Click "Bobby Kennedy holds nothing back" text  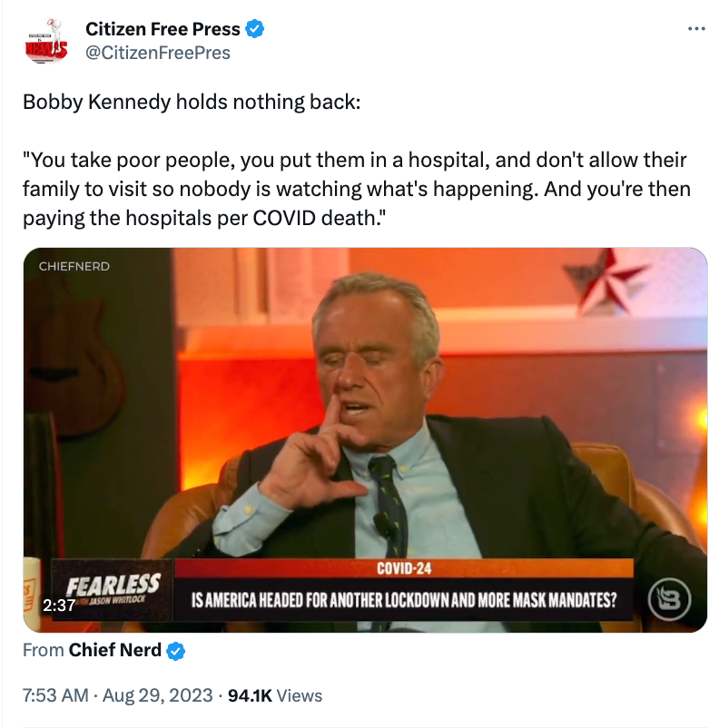[x=192, y=103]
